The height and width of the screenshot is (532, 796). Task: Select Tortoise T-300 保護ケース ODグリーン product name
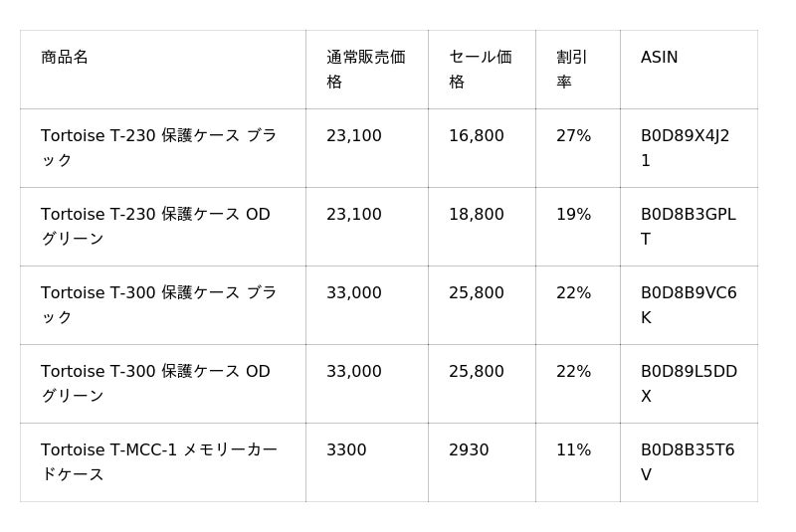(x=155, y=384)
